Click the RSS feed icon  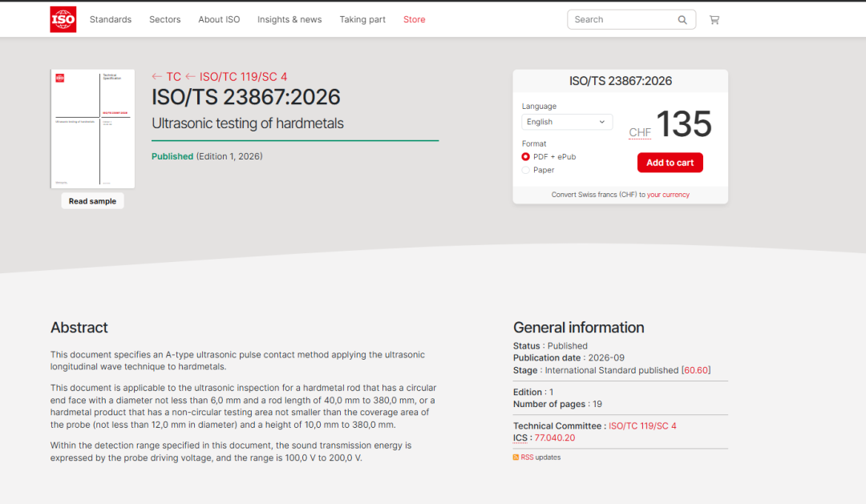[516, 458]
